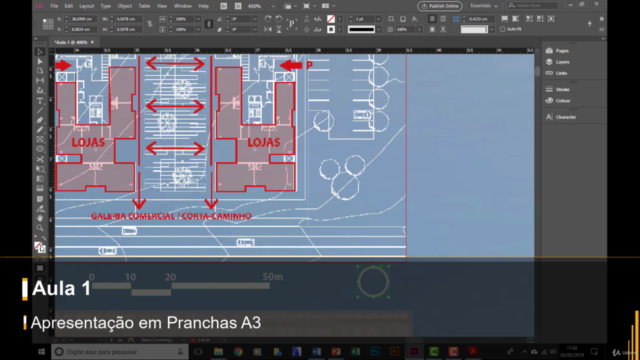This screenshot has width=640, height=360.
Task: Open the scale X percentage dropdown
Action: (x=198, y=19)
